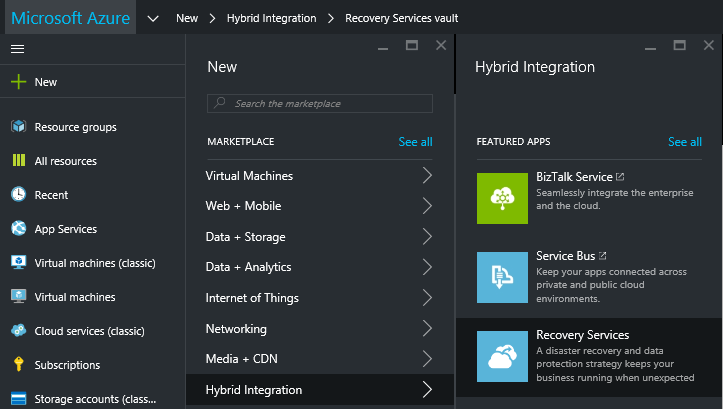Open Cloud services (classic) label in sidebar
Screen dimensions: 723x409
point(89,331)
